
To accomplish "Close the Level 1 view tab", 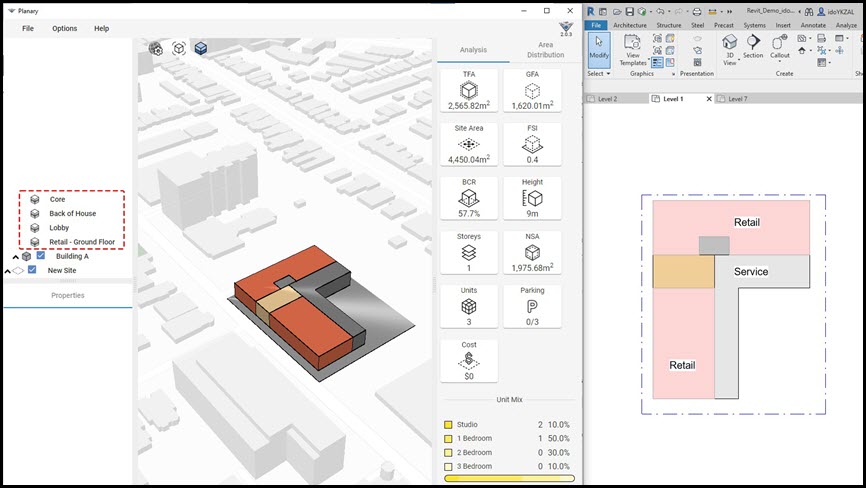I will coord(709,99).
